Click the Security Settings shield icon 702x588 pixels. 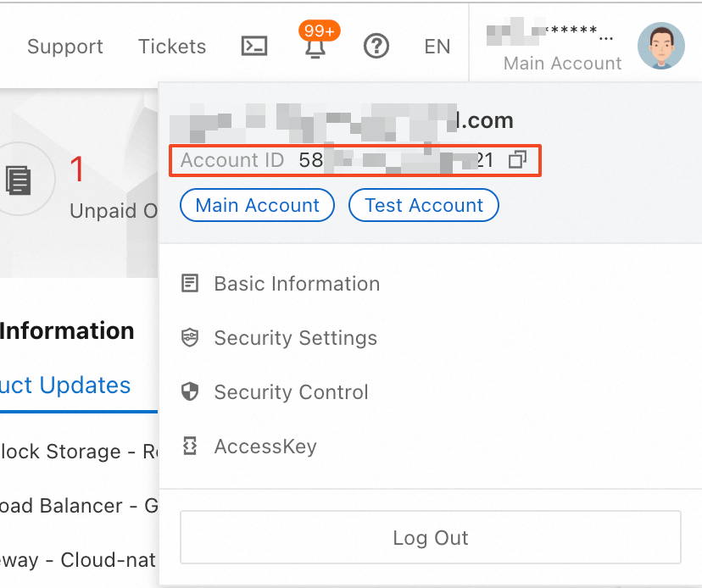[190, 338]
